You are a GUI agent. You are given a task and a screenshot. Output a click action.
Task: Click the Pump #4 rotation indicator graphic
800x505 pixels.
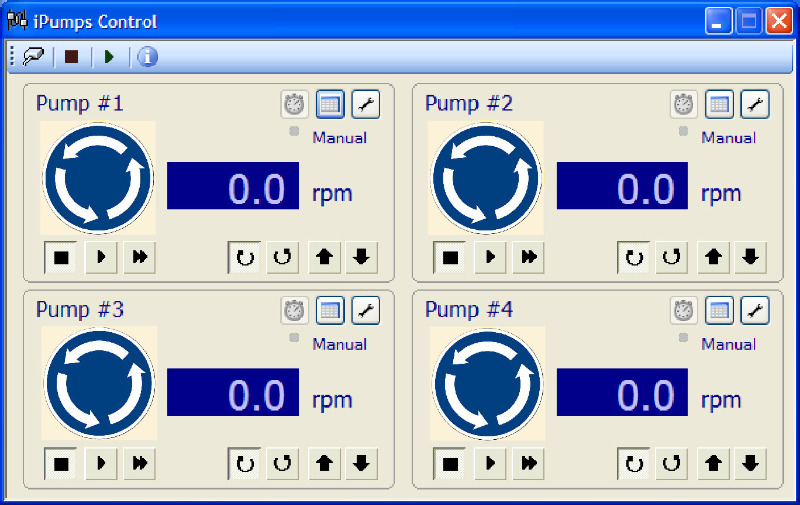pos(487,385)
